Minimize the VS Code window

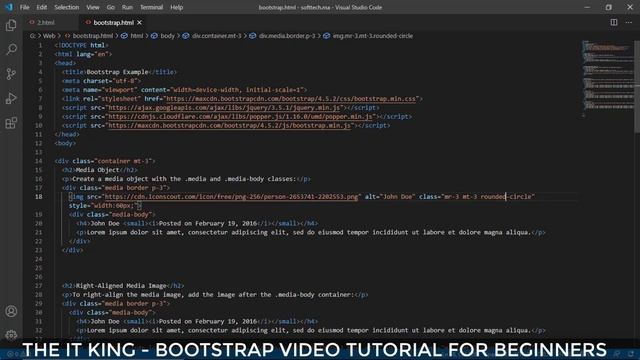click(587, 7)
